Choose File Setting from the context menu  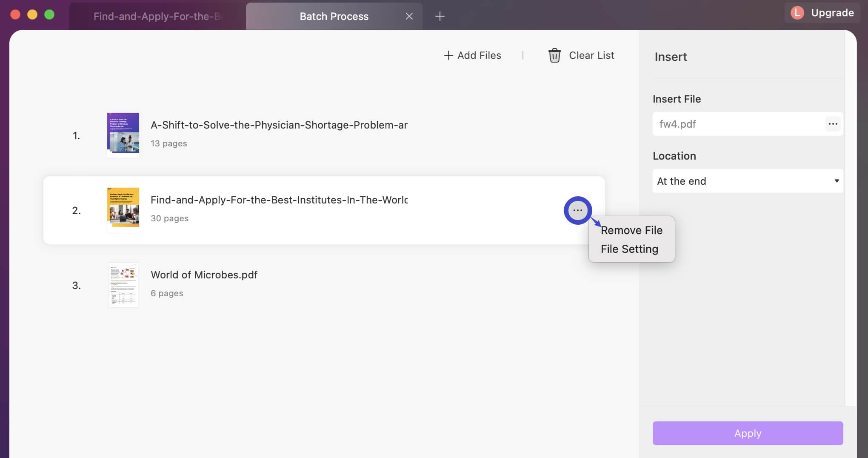coord(629,249)
